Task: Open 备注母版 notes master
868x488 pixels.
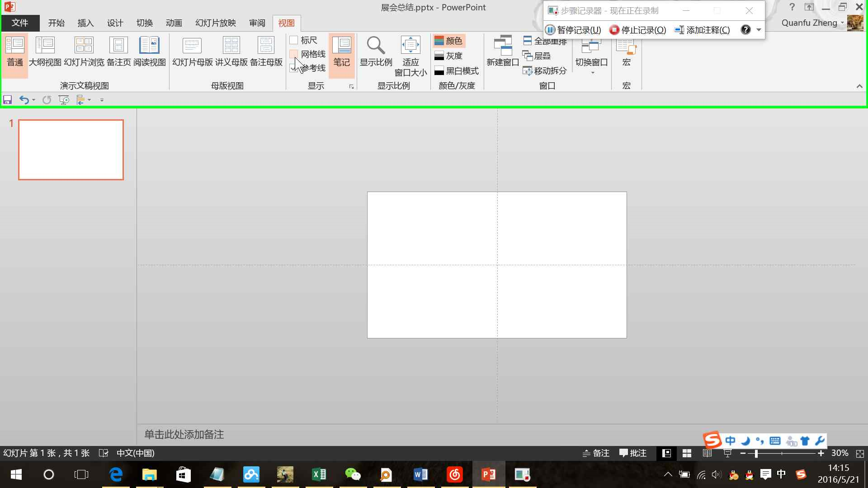Action: [266, 52]
